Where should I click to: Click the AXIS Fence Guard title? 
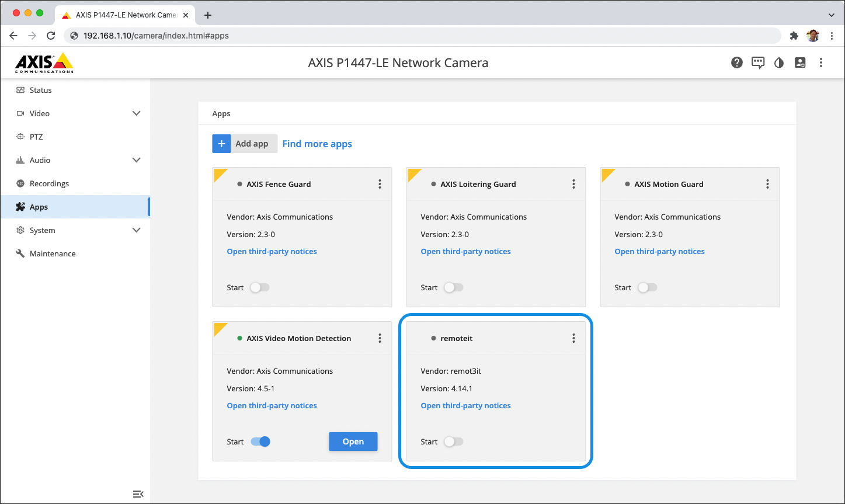pos(279,184)
